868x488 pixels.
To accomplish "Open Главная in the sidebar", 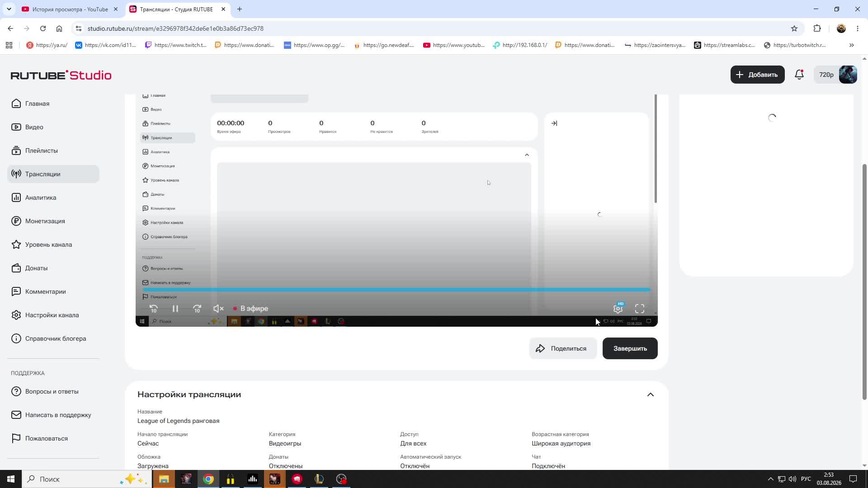I will point(53,103).
